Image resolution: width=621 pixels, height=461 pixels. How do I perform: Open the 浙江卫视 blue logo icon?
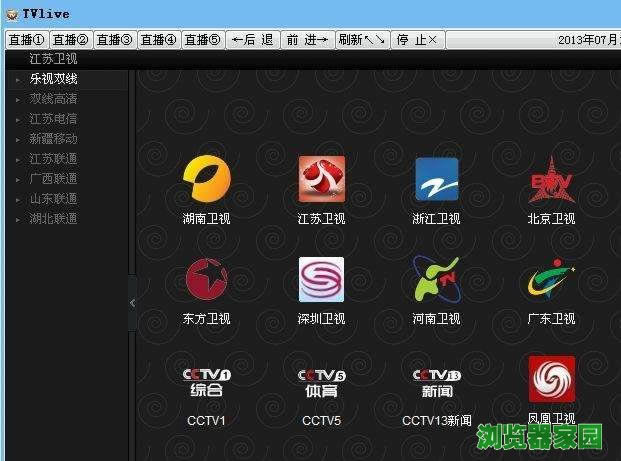coord(436,179)
